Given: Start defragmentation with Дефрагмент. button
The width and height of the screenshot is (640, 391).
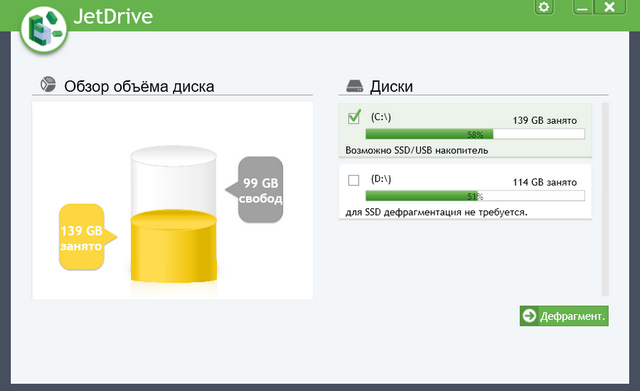Looking at the screenshot, I should click(x=564, y=316).
